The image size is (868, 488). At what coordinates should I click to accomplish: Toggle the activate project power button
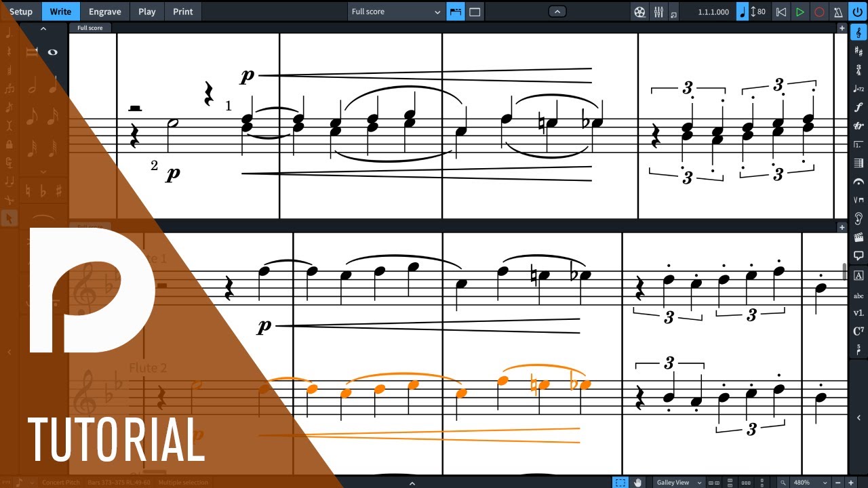click(x=858, y=12)
